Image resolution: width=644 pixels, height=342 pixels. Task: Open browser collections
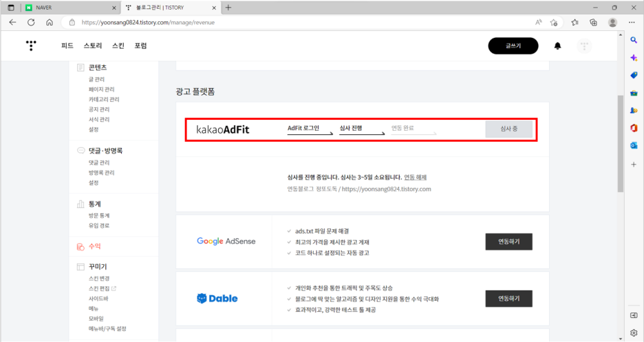point(594,23)
